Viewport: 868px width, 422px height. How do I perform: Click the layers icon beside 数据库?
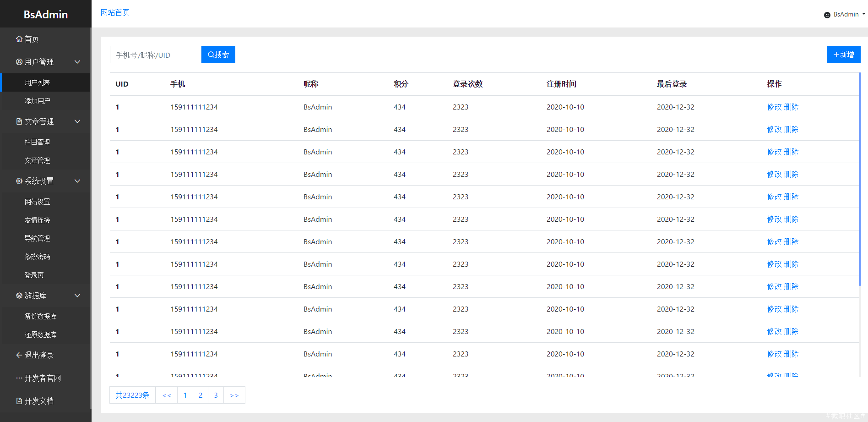pos(19,296)
